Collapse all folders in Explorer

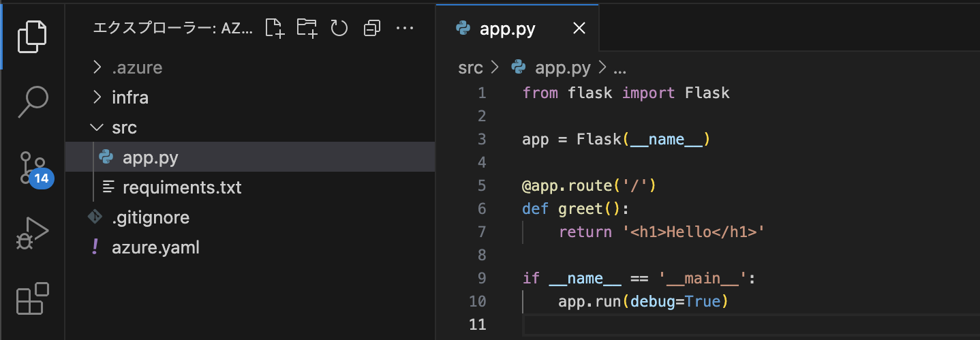(372, 28)
